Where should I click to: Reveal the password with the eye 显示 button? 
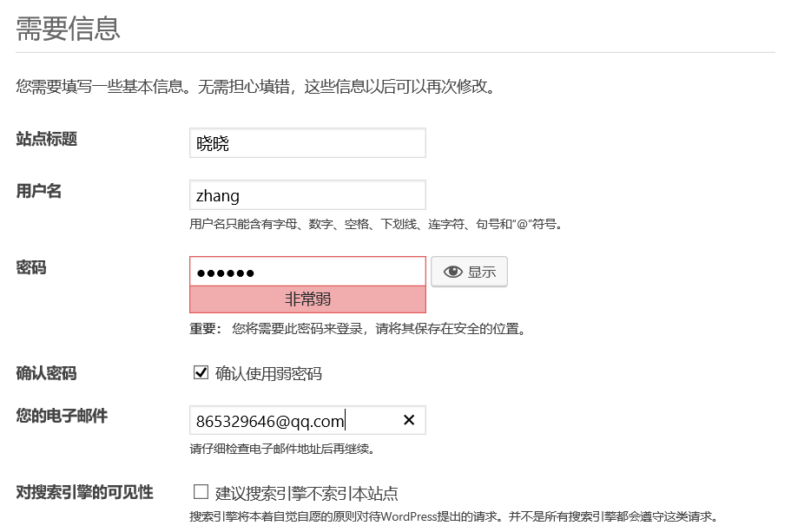coord(469,272)
